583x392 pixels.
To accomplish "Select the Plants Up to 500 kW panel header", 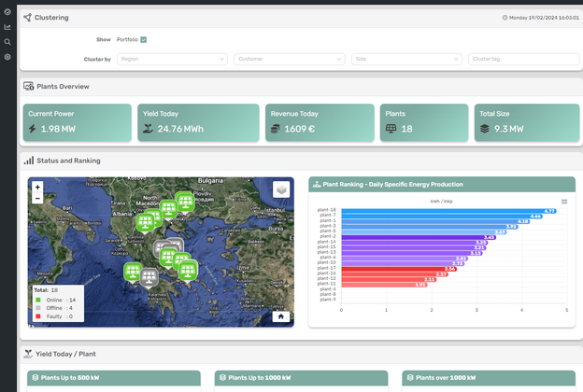I will [x=114, y=378].
